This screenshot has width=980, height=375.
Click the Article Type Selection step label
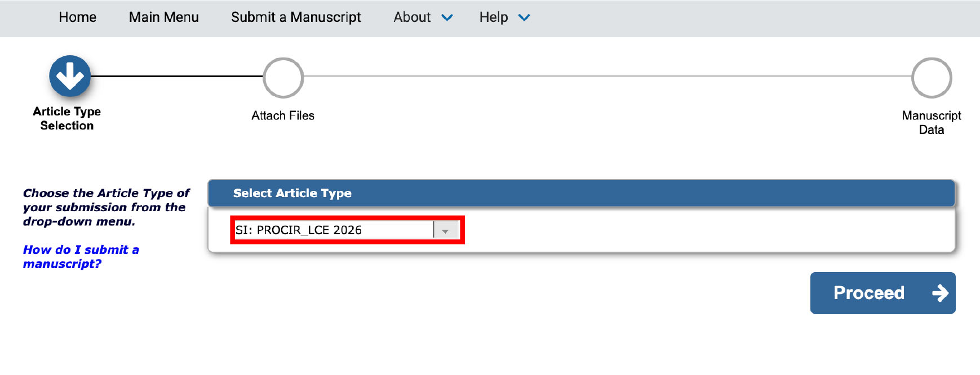coord(67,118)
